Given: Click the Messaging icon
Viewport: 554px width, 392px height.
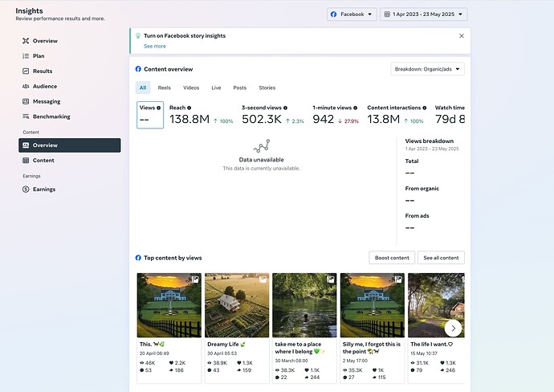Looking at the screenshot, I should [26, 101].
